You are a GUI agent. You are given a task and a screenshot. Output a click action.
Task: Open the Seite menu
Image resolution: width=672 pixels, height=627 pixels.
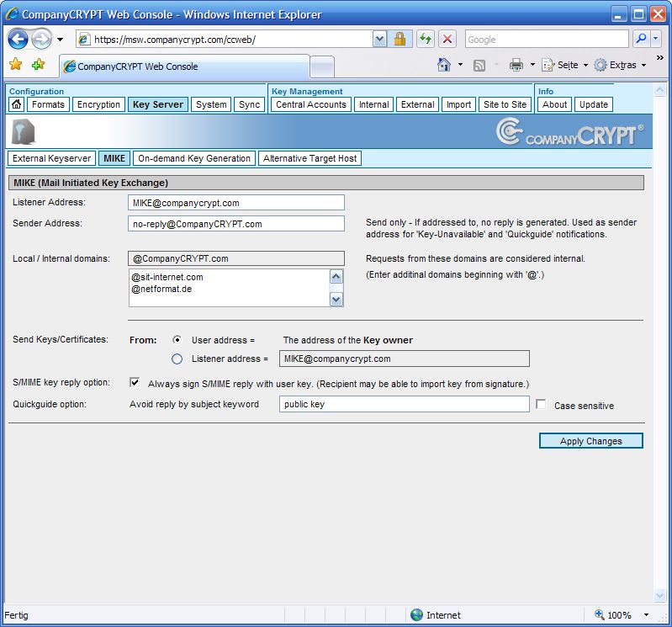pos(565,65)
